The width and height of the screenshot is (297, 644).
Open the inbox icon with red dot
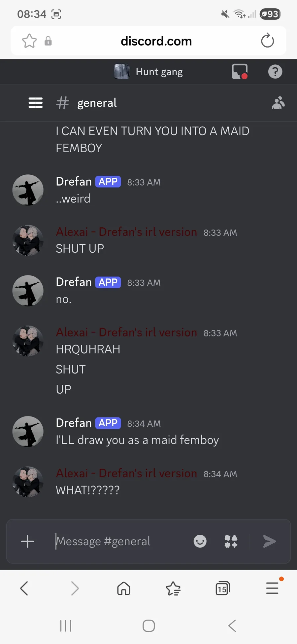coord(240,72)
